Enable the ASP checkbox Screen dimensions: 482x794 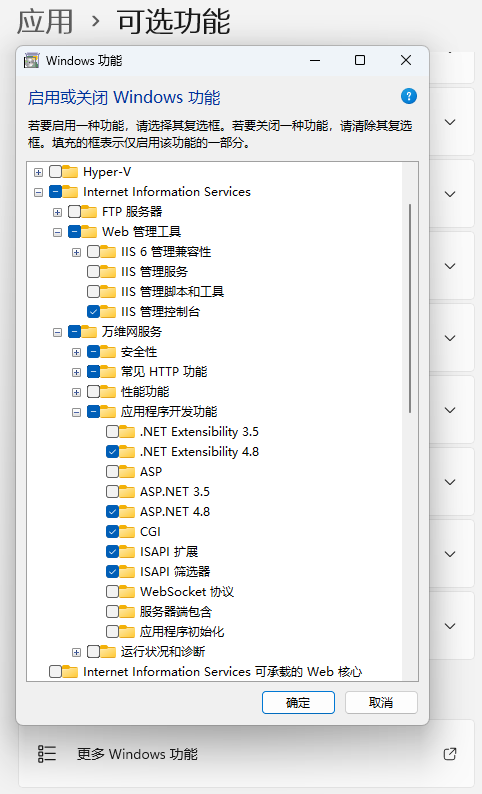112,471
